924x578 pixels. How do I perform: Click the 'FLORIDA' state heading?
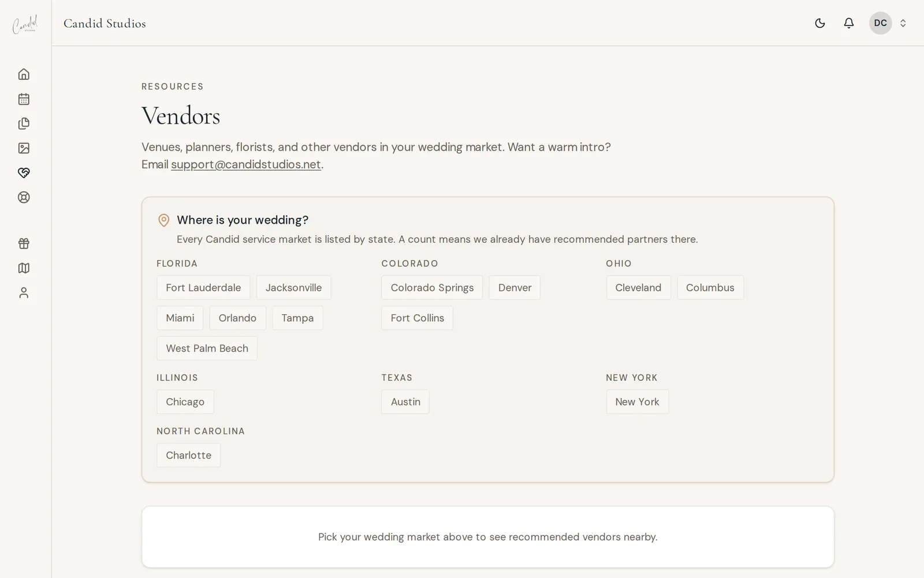tap(177, 264)
